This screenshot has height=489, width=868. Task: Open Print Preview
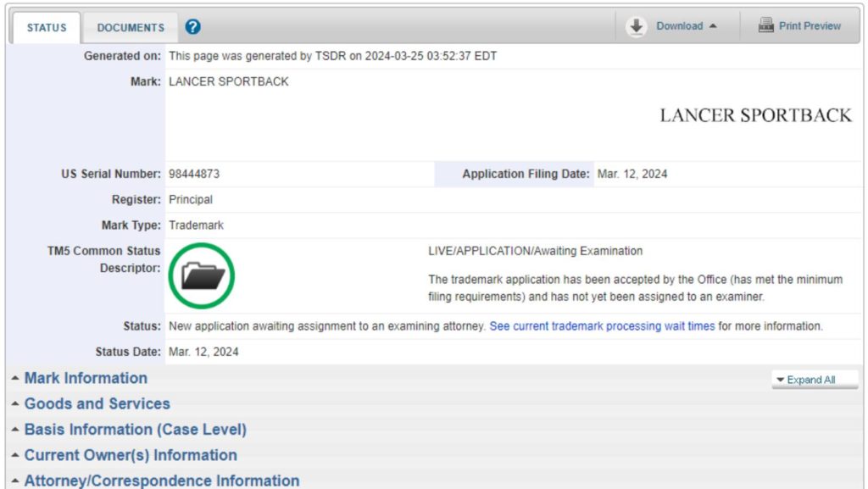click(x=810, y=26)
